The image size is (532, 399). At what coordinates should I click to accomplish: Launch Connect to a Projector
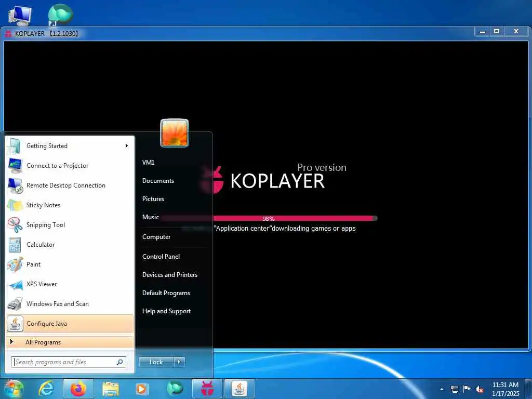coord(70,166)
